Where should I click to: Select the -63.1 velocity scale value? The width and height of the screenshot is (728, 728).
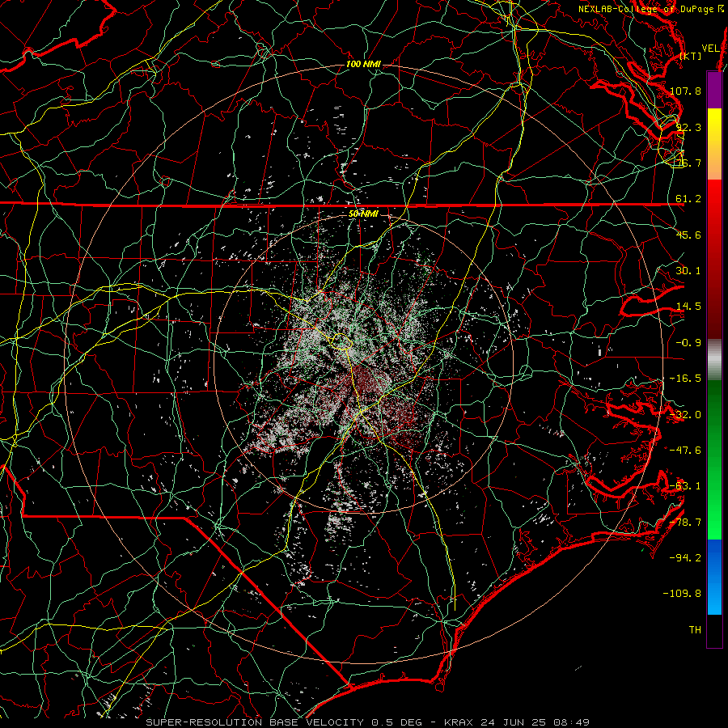[x=685, y=486]
